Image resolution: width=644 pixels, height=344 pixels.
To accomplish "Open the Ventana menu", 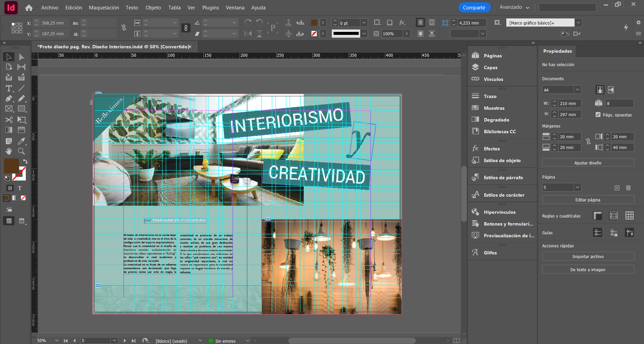I will click(235, 8).
